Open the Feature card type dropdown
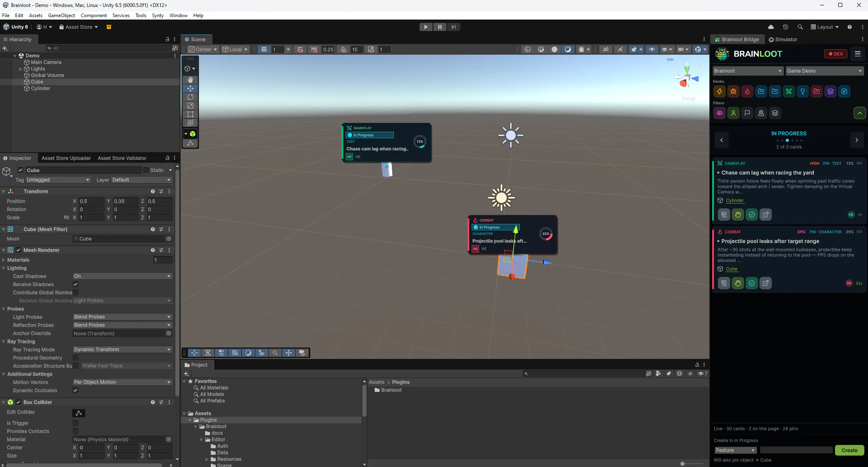This screenshot has width=868, height=467. pyautogui.click(x=735, y=450)
